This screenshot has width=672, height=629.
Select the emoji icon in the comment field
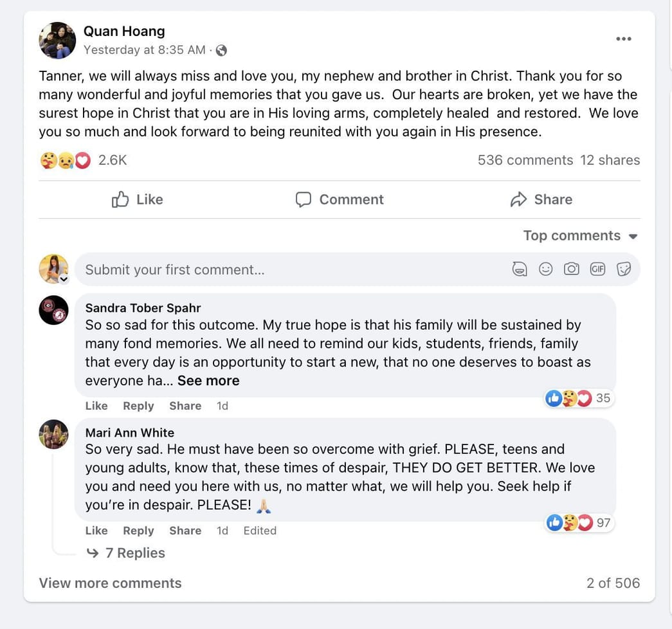coord(545,269)
